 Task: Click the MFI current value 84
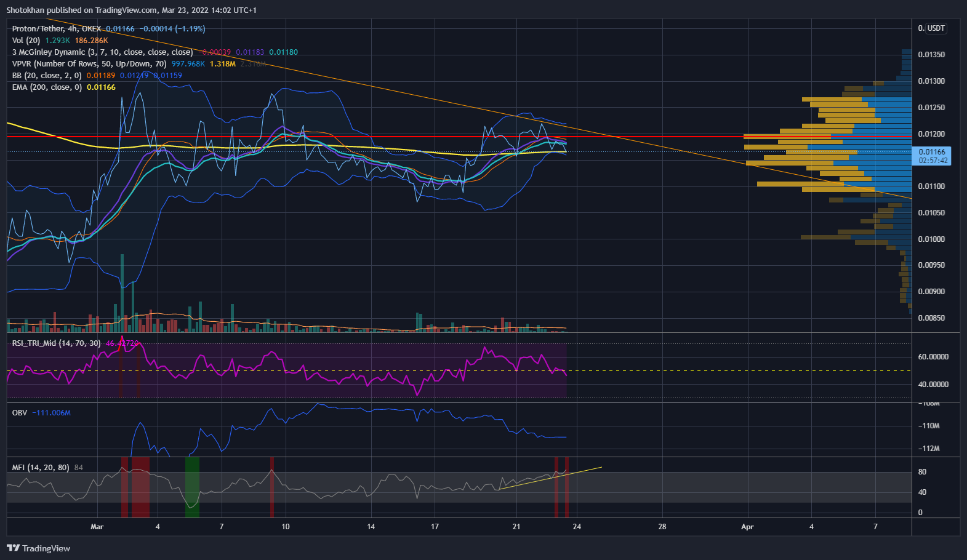point(79,468)
